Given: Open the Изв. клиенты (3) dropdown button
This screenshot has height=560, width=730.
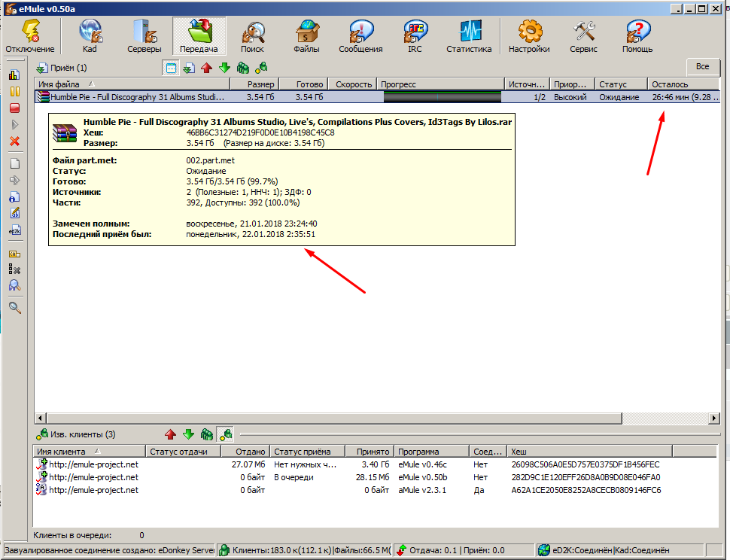Looking at the screenshot, I should (76, 435).
